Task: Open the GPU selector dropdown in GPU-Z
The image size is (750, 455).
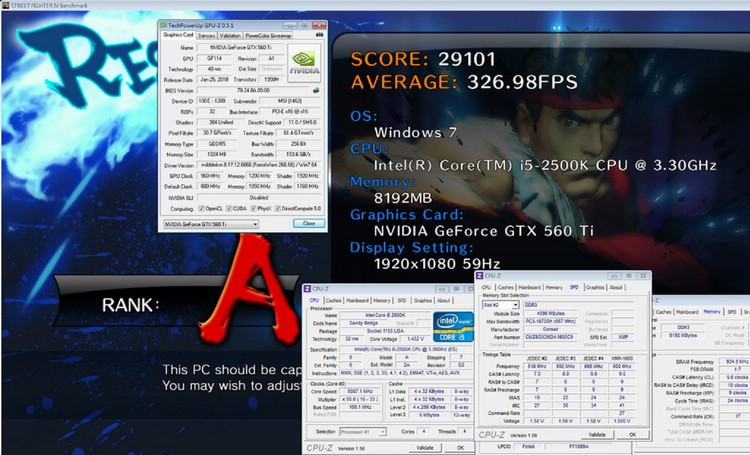Action: tap(211, 224)
